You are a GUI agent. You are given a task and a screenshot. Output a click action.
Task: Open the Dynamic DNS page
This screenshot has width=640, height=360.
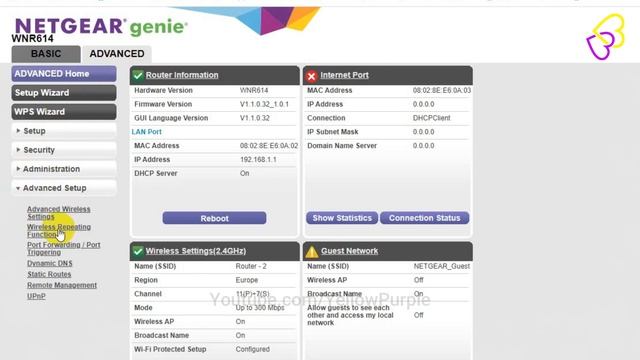pyautogui.click(x=49, y=263)
